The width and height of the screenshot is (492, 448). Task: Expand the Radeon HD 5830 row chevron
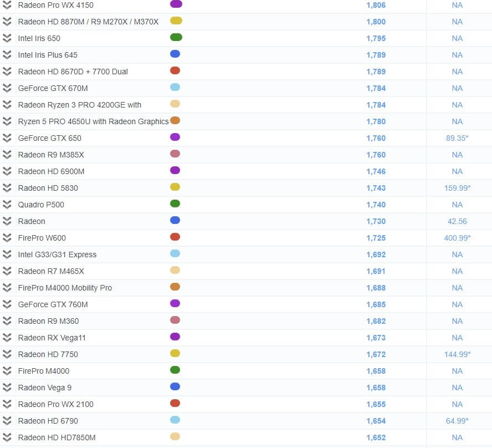tap(7, 188)
